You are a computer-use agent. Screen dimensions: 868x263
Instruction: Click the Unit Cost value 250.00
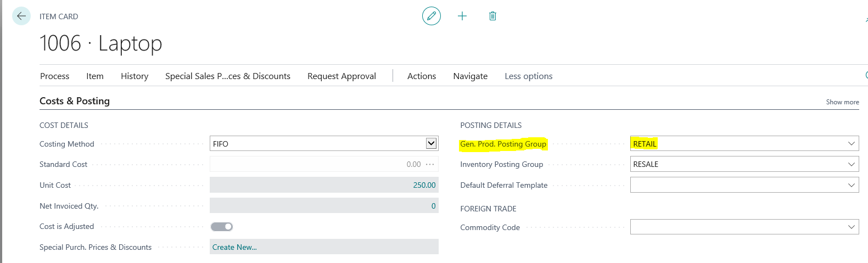424,185
